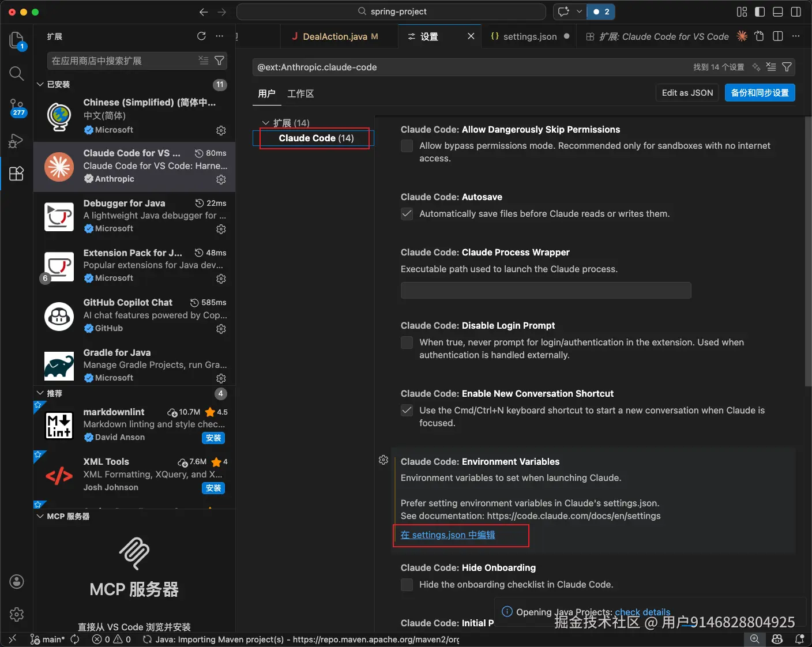
Task: Enable Allow Dangerously Skip Permissions checkbox
Action: pyautogui.click(x=407, y=146)
